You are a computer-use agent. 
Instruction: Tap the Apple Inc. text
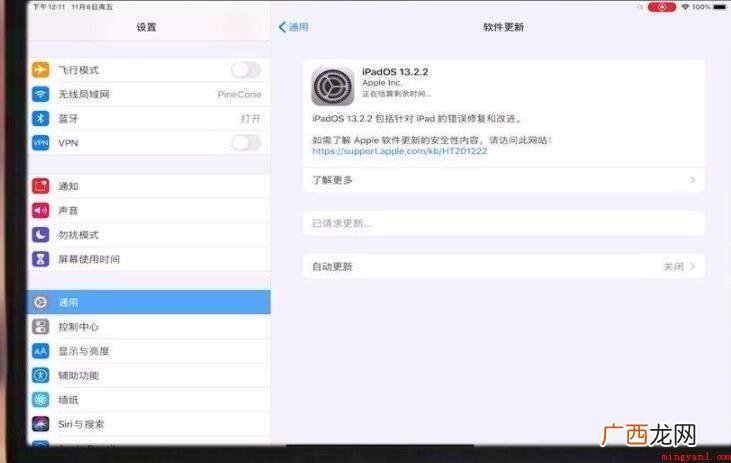point(382,83)
